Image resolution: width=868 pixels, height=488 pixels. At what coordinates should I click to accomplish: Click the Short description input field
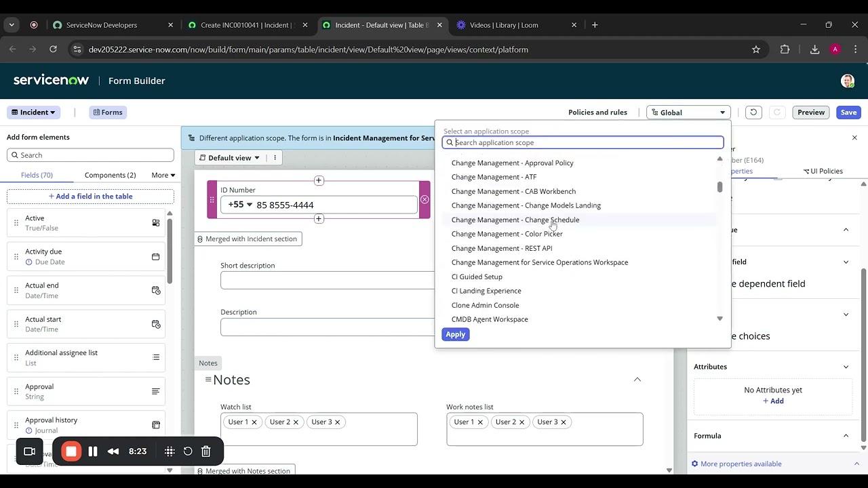(328, 280)
